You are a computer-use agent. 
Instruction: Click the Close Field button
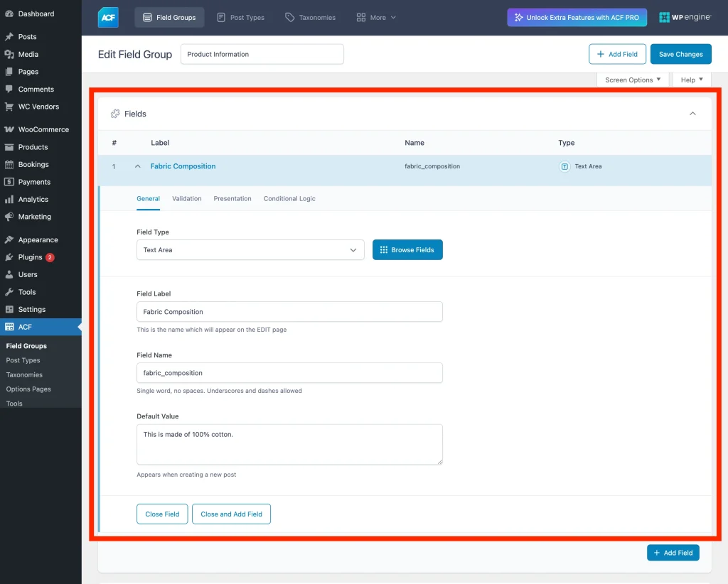coord(162,514)
